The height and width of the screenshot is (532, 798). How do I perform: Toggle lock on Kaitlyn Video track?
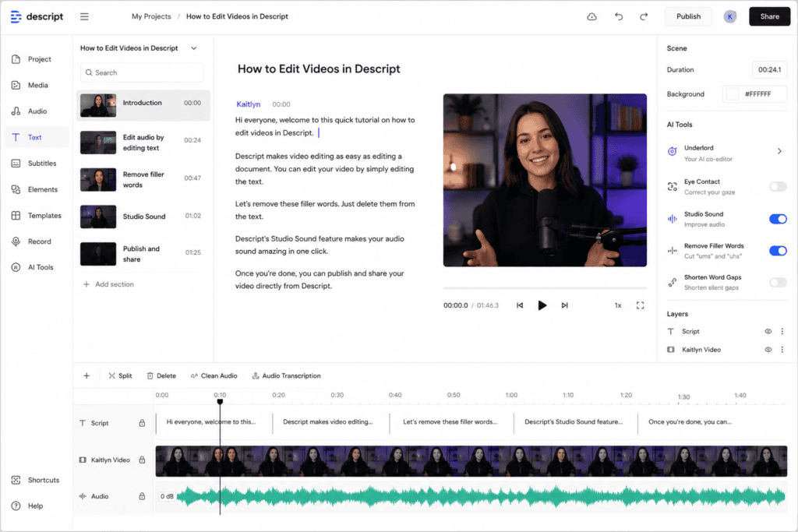point(142,460)
